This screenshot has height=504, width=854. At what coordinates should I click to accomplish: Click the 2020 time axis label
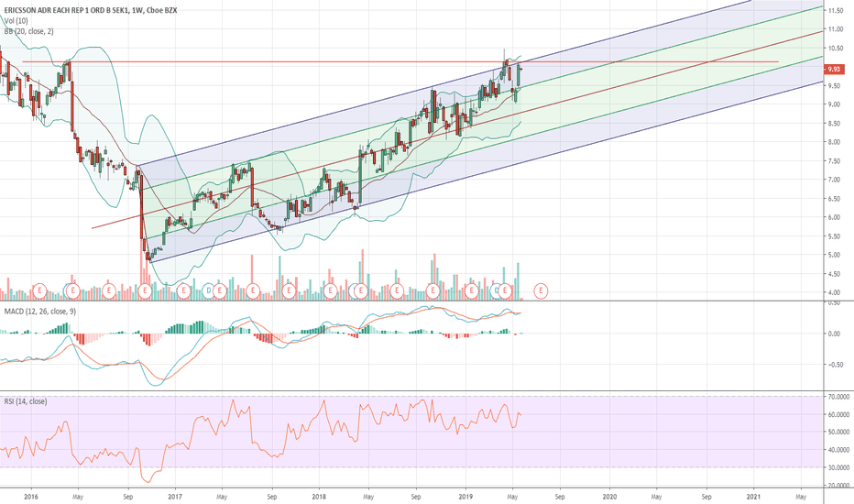coord(609,497)
